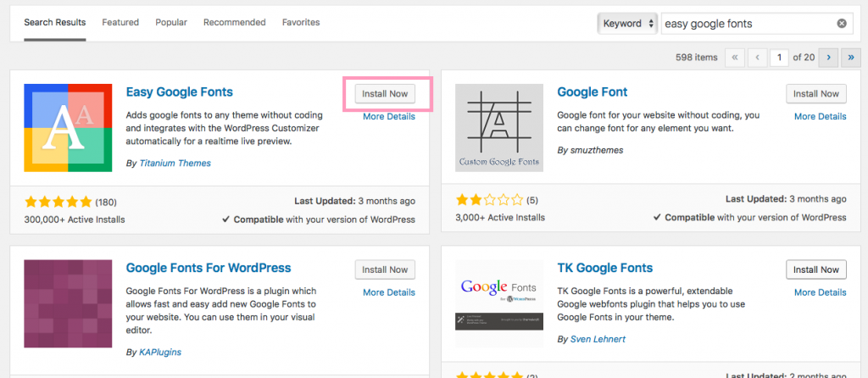Viewport: 868px width, 378px height.
Task: Visit the Sven Lehnert author link
Action: click(598, 339)
